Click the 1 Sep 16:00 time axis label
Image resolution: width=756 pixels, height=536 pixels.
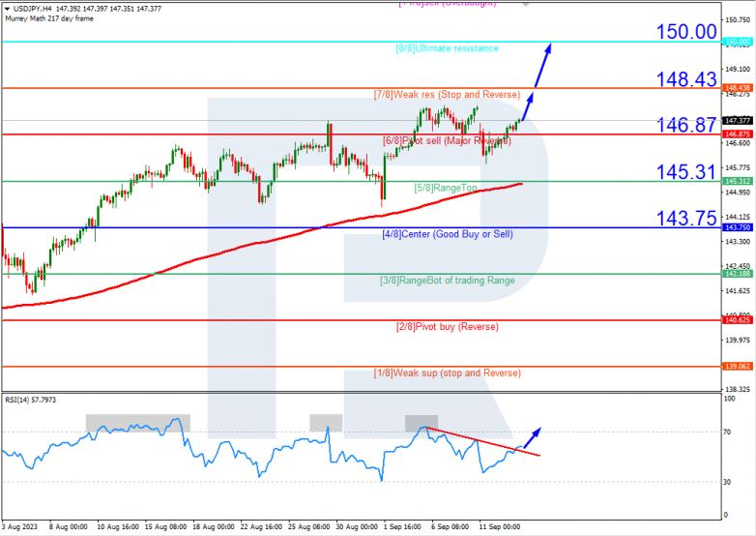point(402,527)
